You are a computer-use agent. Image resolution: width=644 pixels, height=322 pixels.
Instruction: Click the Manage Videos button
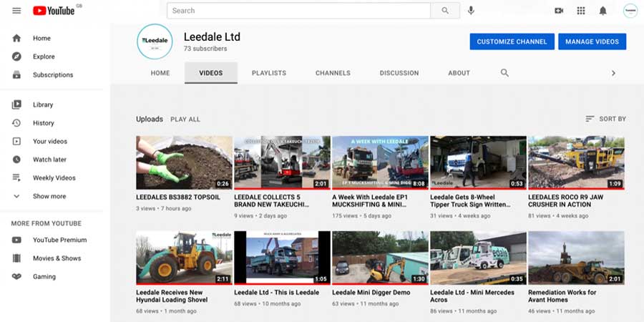(x=592, y=42)
